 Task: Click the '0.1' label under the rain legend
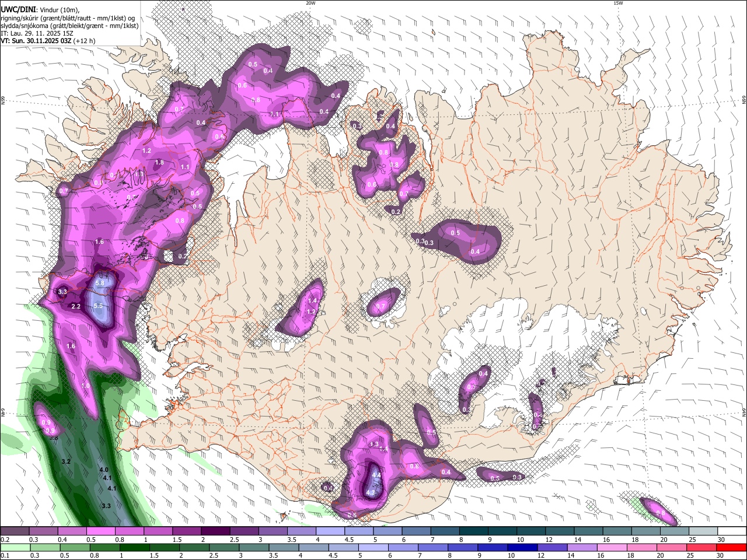5,555
